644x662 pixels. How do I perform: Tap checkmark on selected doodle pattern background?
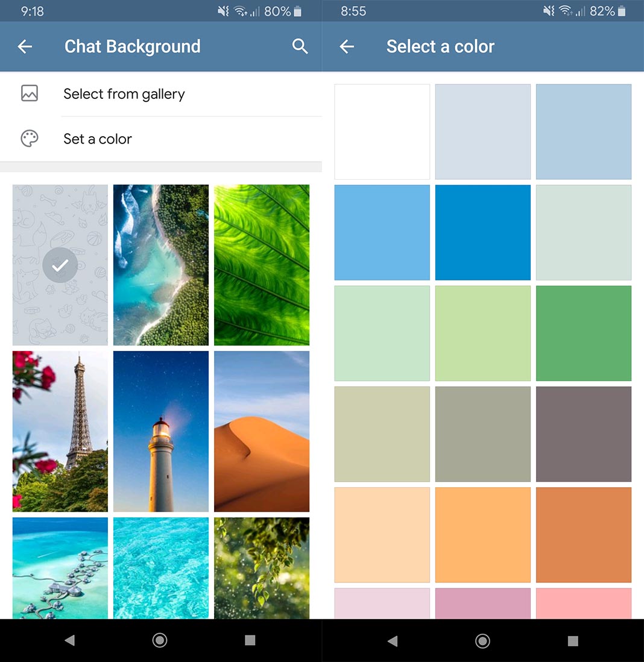click(x=60, y=265)
